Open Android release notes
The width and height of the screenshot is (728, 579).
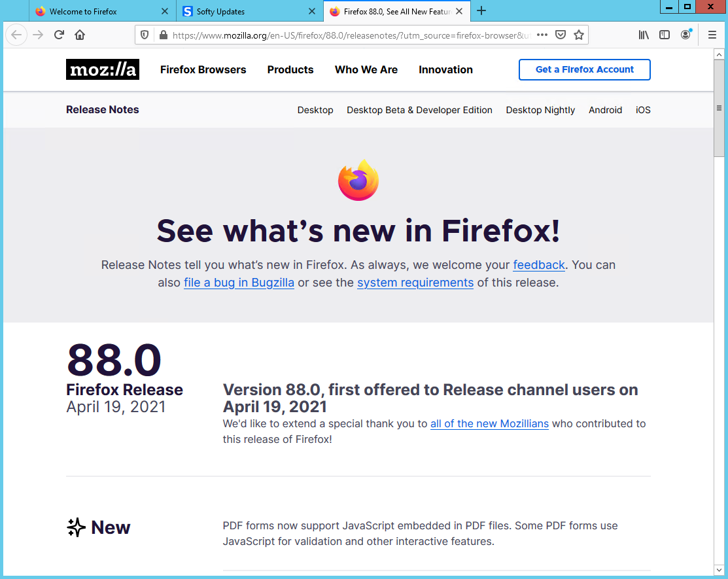coord(606,110)
